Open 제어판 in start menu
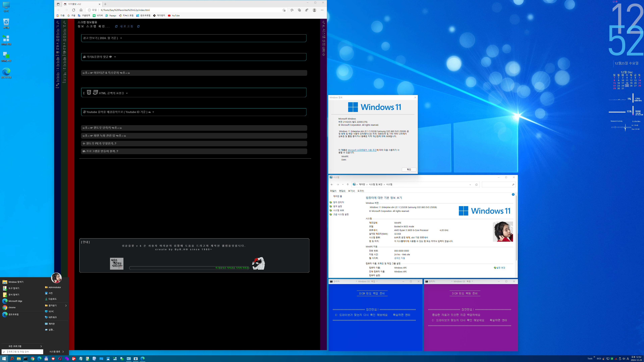 coord(56,324)
